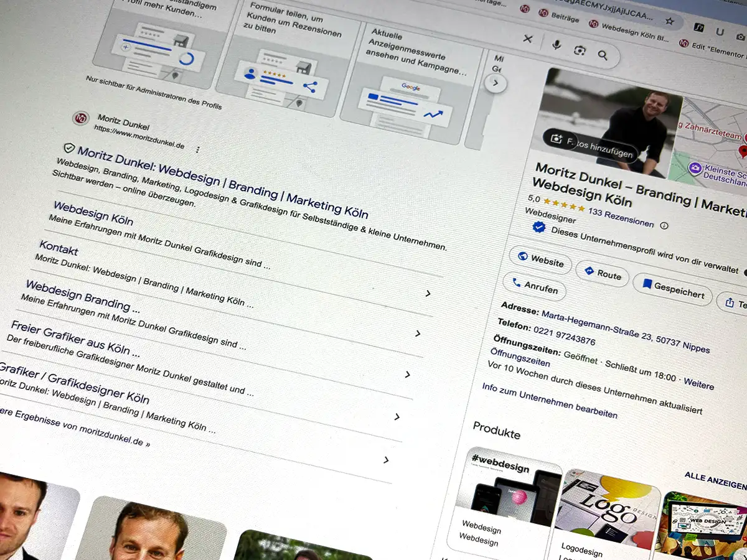
Task: Open Google Lens image search icon
Action: click(580, 50)
